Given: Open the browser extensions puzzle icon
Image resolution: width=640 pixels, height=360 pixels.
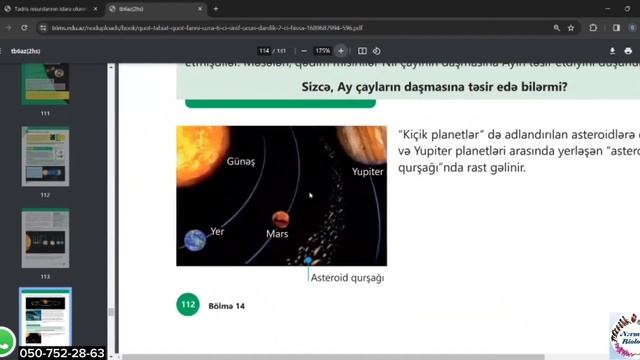Looking at the screenshot, I should pyautogui.click(x=593, y=28).
